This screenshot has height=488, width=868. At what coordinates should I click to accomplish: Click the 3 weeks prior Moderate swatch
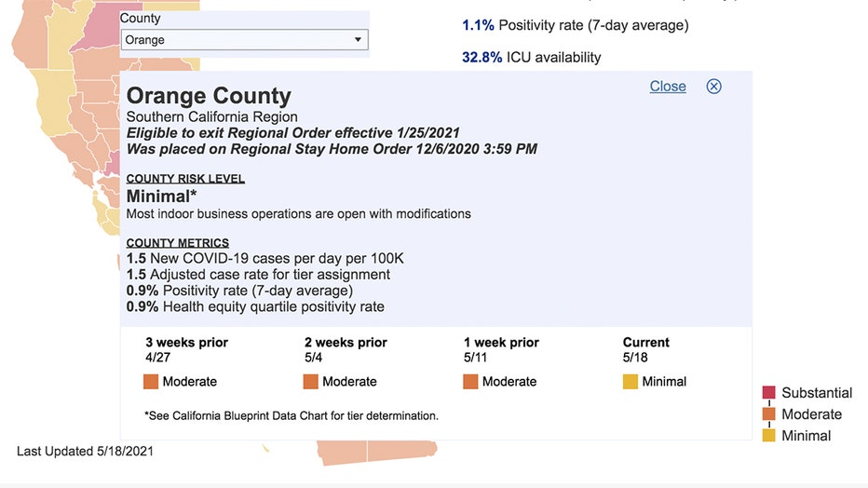coord(151,381)
